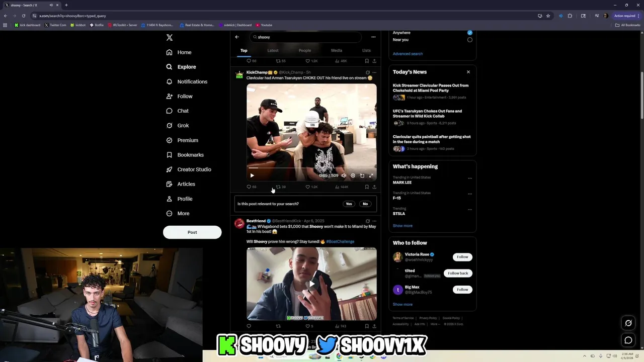
Task: Answer Yes to post relevance question
Action: tap(349, 204)
